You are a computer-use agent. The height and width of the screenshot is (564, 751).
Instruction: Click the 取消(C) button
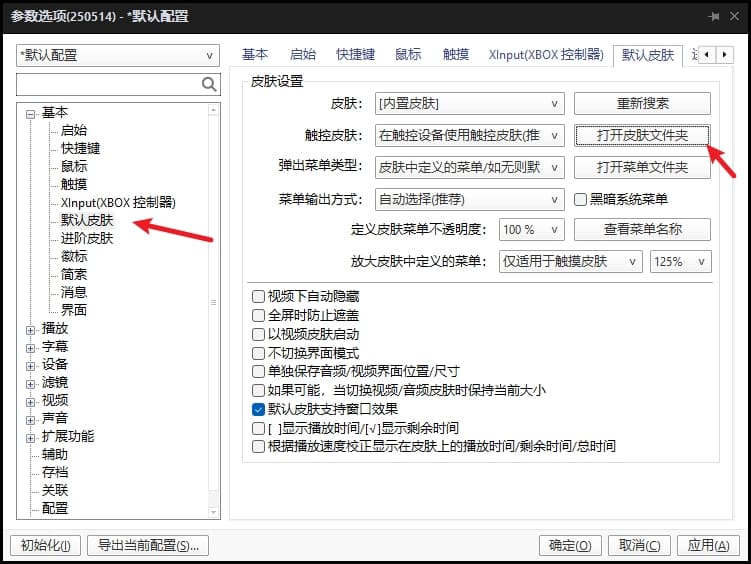click(639, 545)
